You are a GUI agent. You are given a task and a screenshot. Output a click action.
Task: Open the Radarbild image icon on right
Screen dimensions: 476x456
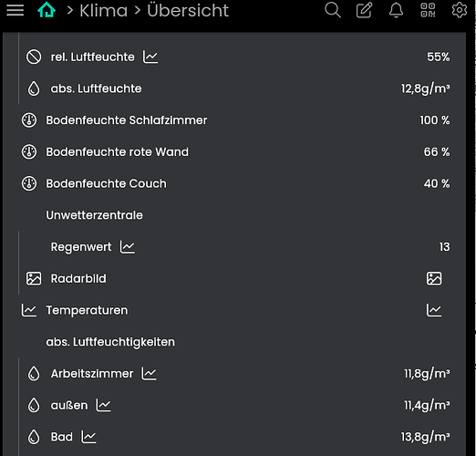434,278
